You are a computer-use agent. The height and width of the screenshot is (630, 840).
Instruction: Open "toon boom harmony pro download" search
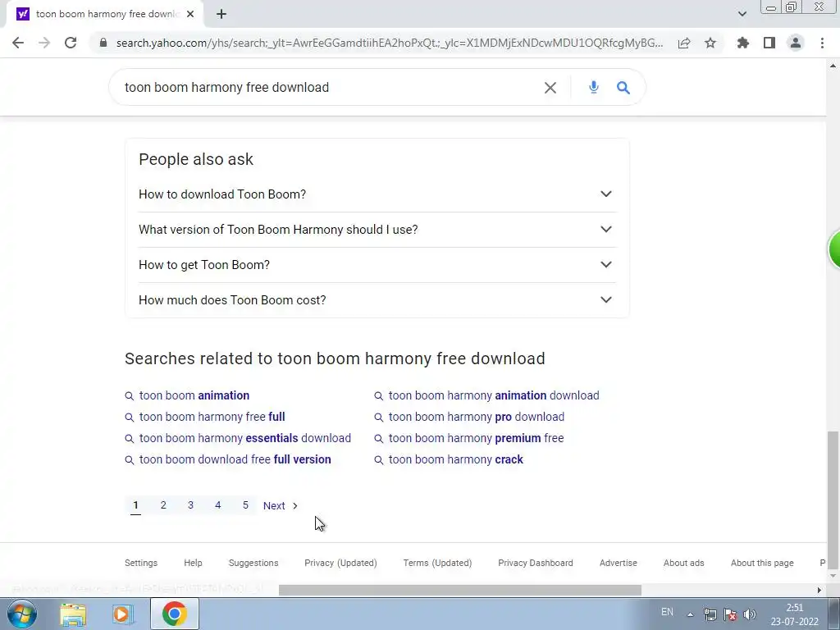[x=477, y=417]
